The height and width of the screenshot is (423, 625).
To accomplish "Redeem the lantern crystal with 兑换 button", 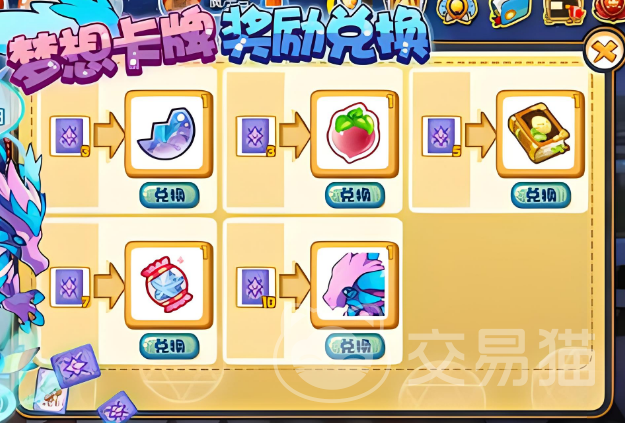I will [169, 346].
